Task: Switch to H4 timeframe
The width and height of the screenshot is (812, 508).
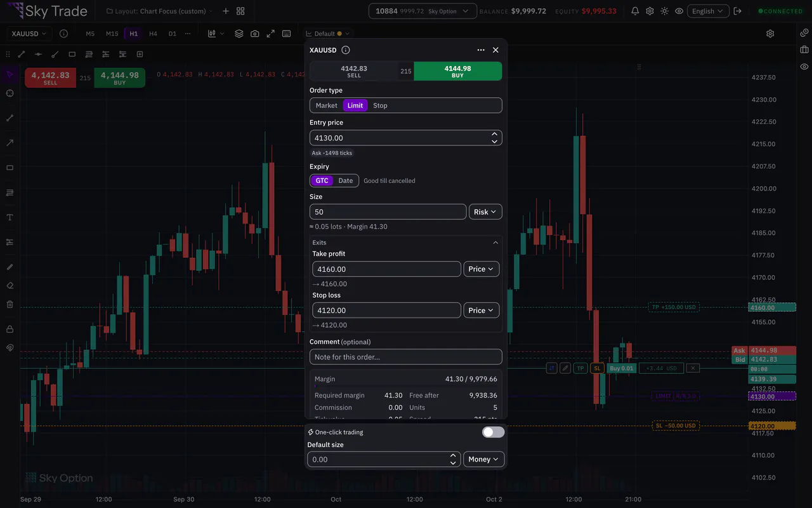Action: coord(153,34)
